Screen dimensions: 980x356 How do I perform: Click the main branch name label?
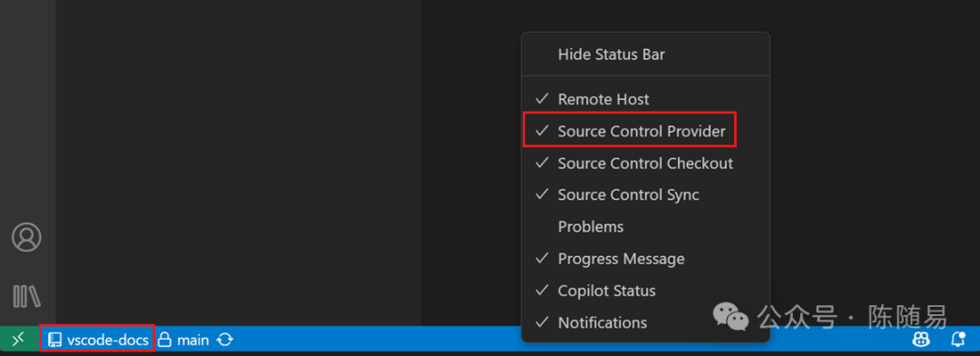(x=192, y=340)
